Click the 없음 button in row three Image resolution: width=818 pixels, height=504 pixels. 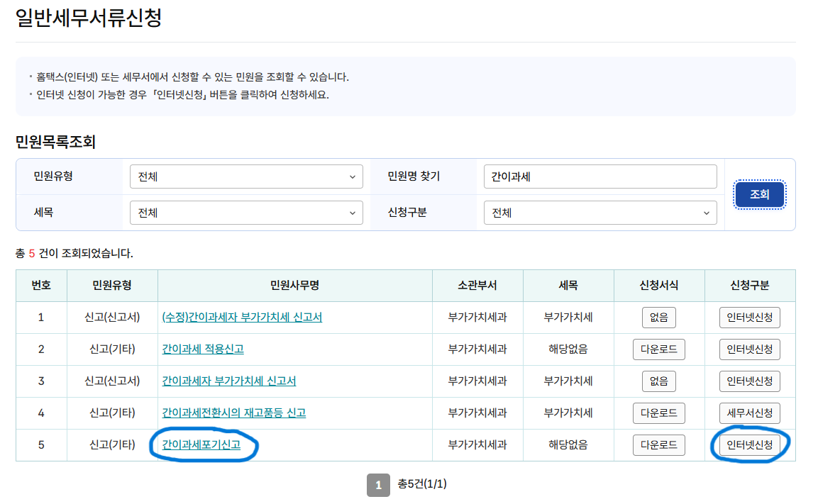click(x=658, y=381)
